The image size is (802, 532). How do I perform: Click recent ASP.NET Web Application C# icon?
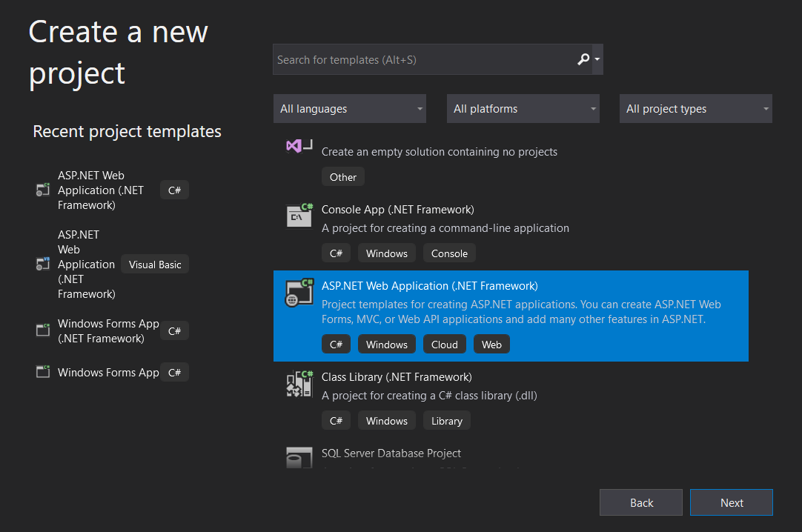click(43, 190)
